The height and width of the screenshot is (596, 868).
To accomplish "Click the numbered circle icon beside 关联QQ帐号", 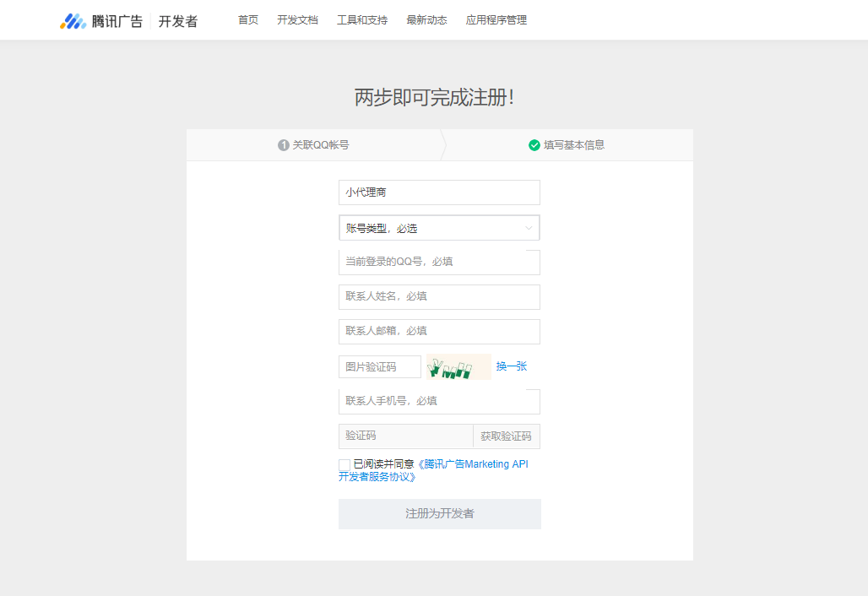I will click(283, 144).
